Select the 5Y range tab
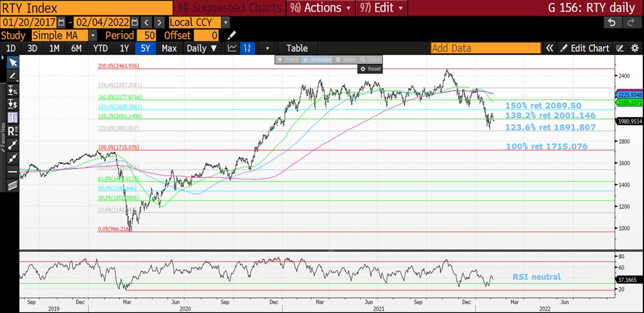Screen dimensions: 644x313 point(146,48)
